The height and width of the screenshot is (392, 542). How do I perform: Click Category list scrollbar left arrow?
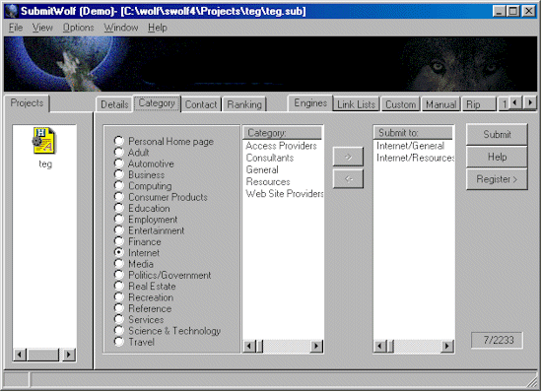(x=249, y=346)
